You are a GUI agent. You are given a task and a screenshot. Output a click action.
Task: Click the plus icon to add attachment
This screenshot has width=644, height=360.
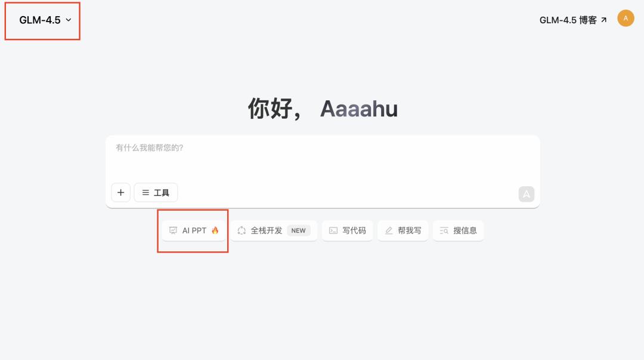120,193
